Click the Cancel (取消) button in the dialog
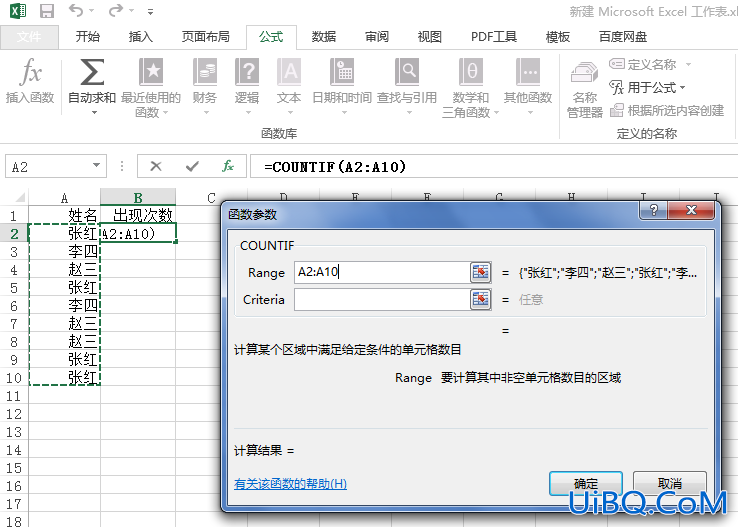The image size is (738, 527). coord(669,483)
